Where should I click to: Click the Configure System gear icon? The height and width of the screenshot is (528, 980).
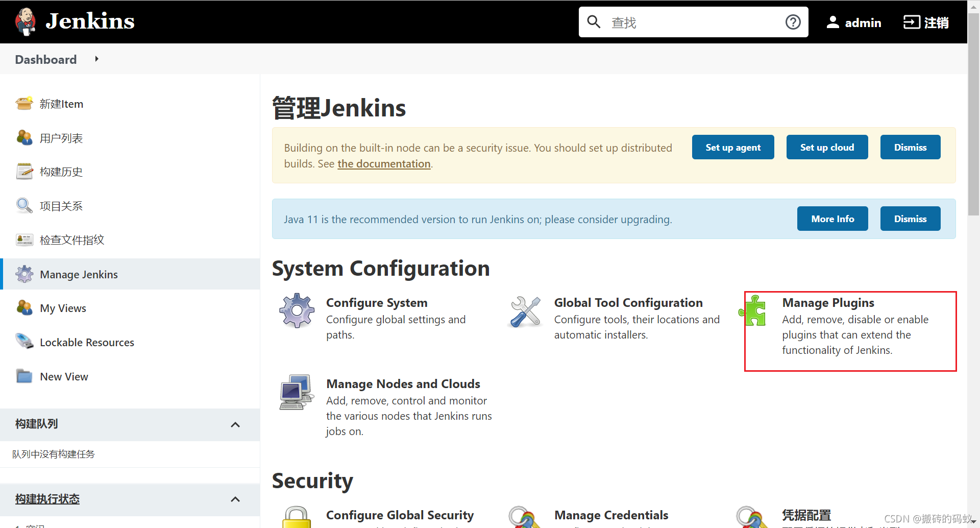coord(297,311)
